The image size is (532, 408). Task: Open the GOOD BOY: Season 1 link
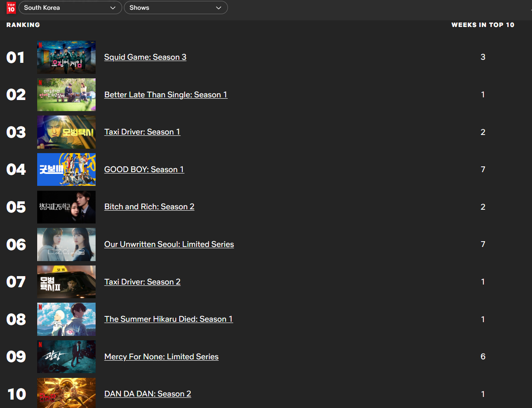tap(144, 169)
